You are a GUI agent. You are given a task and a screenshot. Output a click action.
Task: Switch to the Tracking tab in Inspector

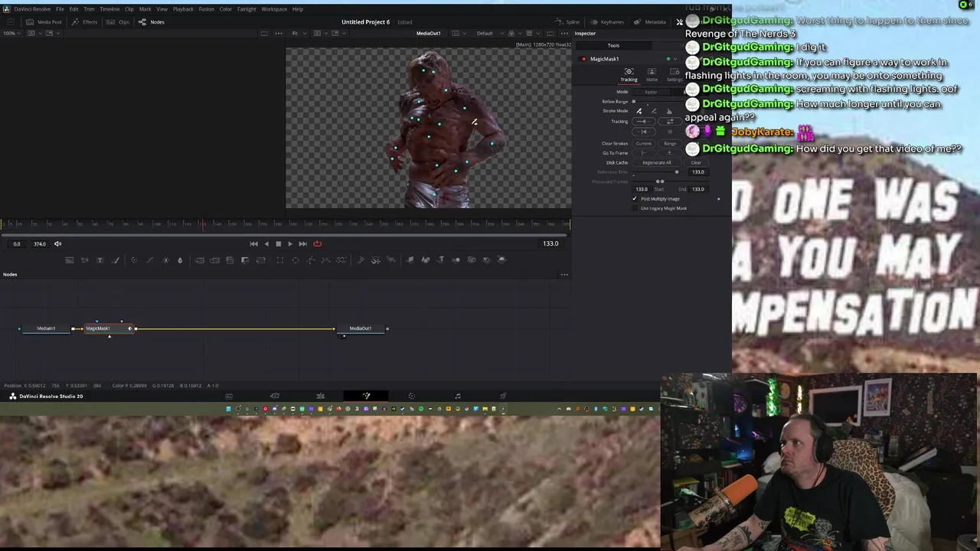pyautogui.click(x=629, y=75)
